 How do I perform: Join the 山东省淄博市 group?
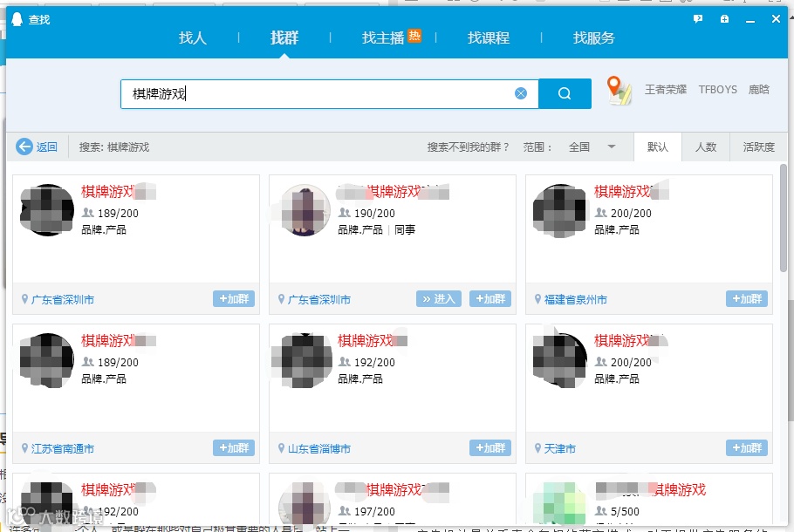[x=490, y=448]
